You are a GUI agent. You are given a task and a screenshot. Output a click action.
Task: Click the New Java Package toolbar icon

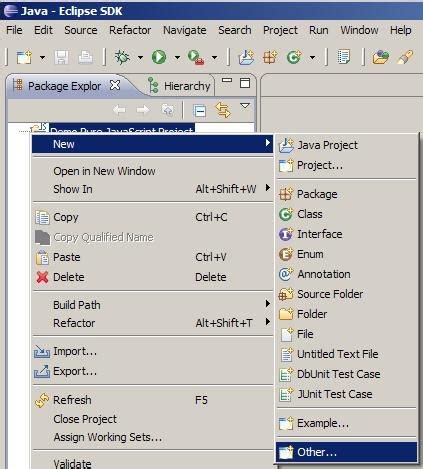pos(270,57)
